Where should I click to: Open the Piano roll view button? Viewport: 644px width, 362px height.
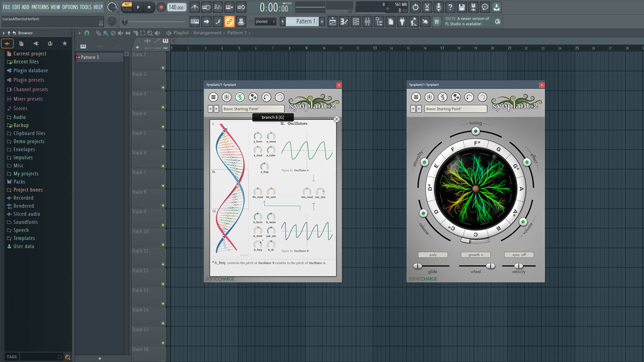pyautogui.click(x=344, y=21)
